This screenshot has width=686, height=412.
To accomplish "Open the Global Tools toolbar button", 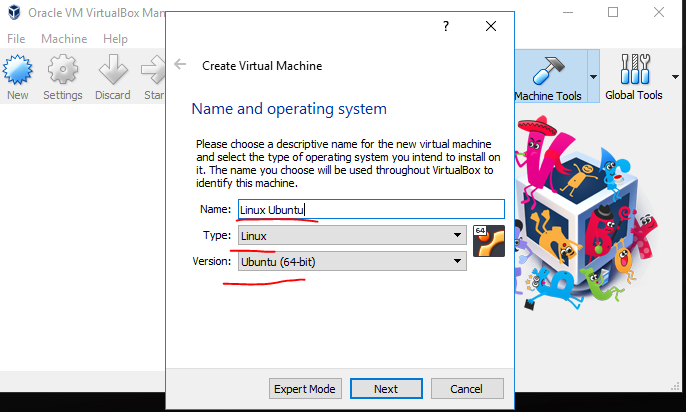I will pos(634,77).
